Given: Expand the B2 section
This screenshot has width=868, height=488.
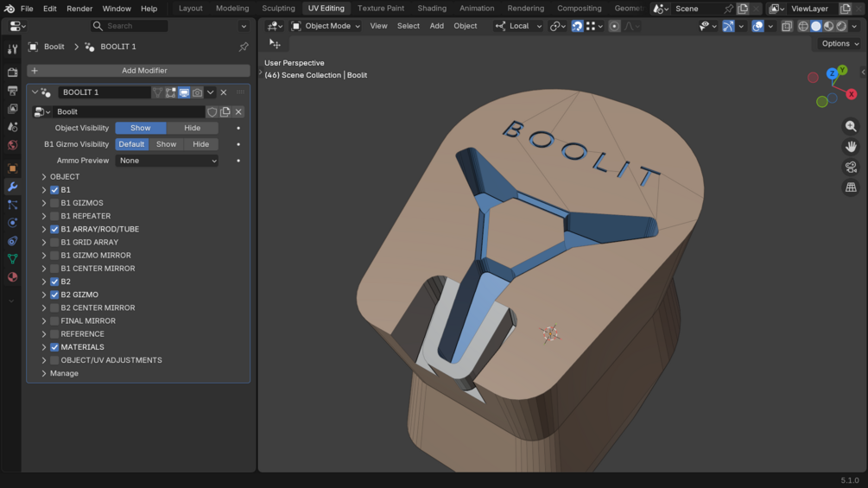Looking at the screenshot, I should (44, 282).
